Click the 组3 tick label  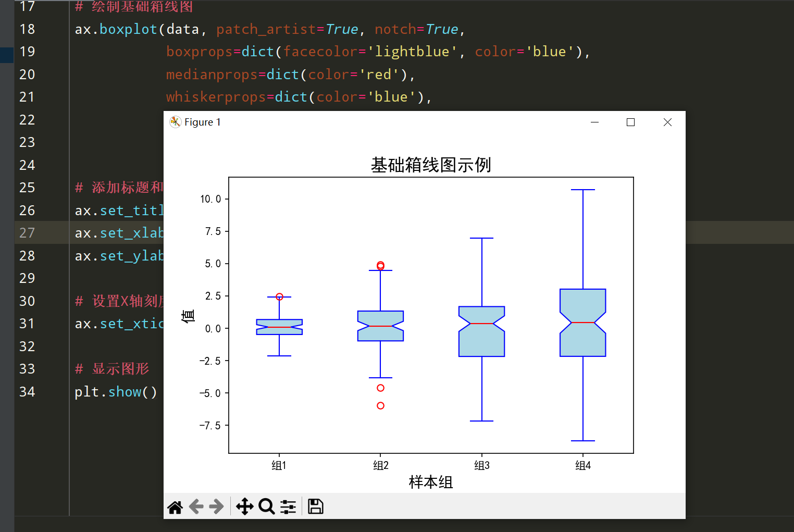[481, 465]
